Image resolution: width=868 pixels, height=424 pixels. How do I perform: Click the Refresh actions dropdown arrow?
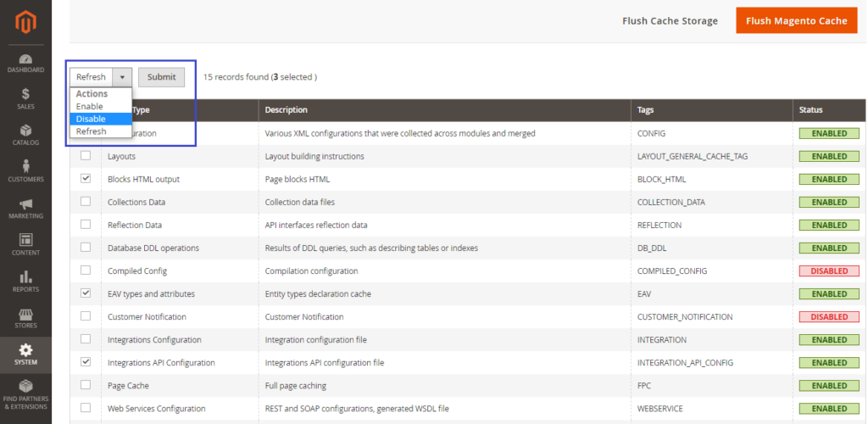pos(122,77)
